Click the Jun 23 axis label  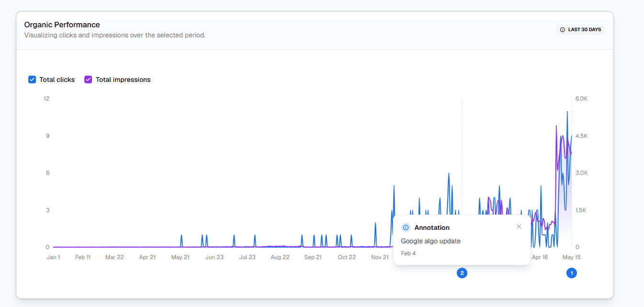[214, 257]
